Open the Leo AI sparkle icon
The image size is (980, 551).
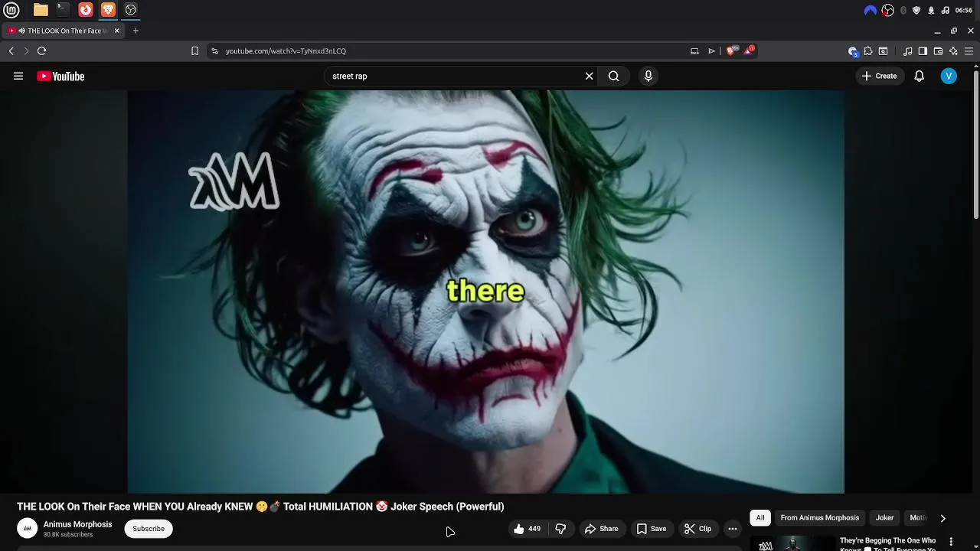tap(953, 51)
